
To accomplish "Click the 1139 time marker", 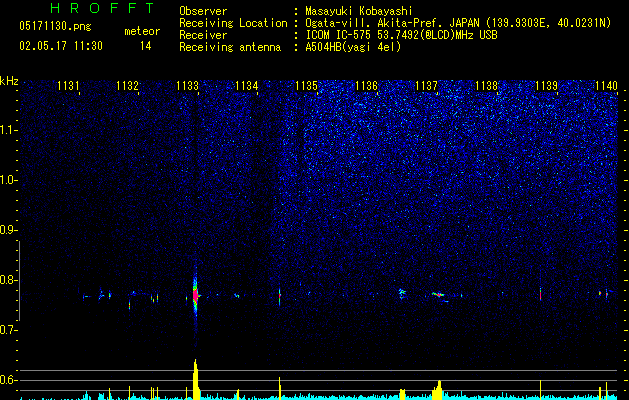I will (546, 86).
